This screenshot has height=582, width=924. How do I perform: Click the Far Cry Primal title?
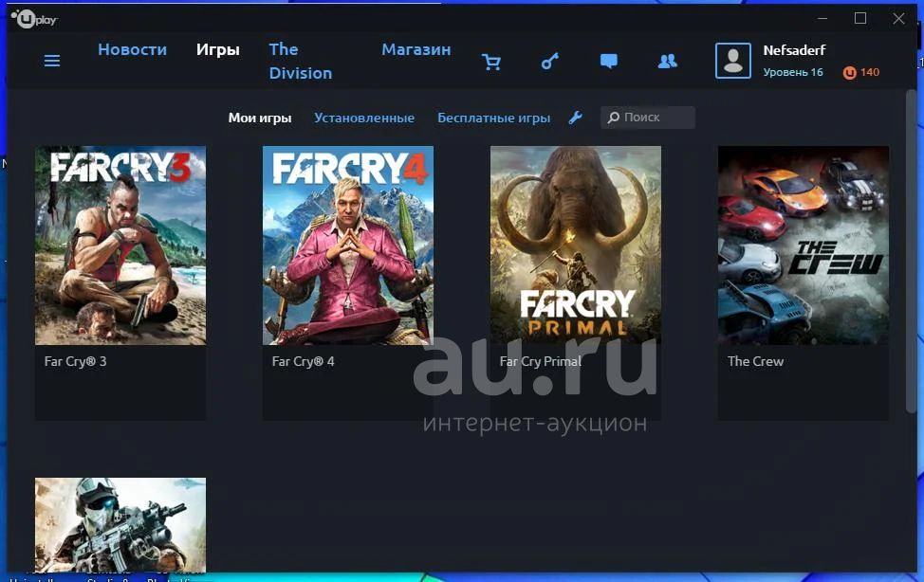click(541, 362)
